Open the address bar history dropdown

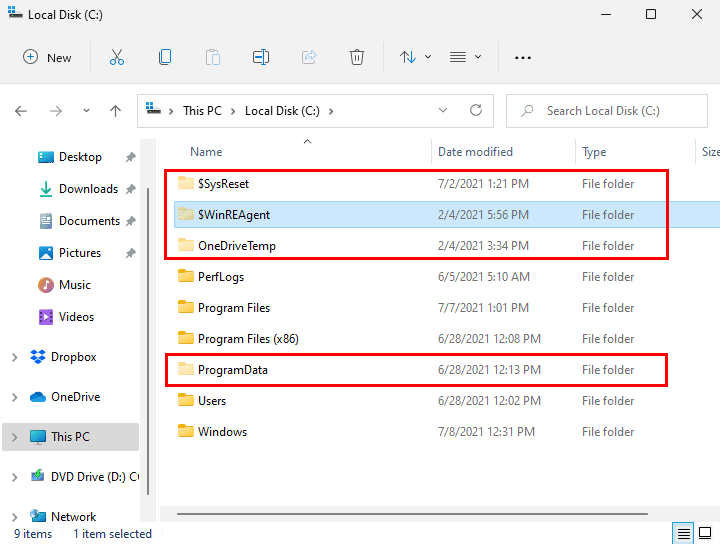click(443, 111)
